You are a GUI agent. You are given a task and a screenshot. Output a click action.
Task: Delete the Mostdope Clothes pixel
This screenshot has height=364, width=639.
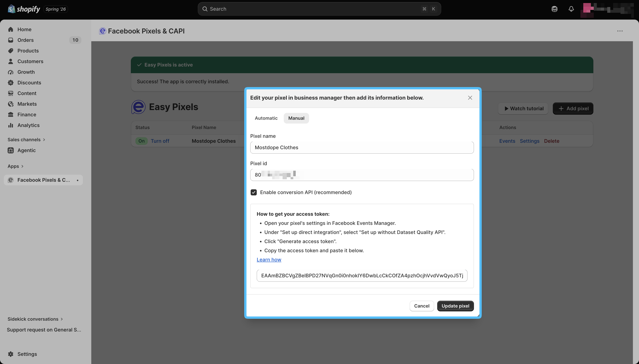(552, 141)
